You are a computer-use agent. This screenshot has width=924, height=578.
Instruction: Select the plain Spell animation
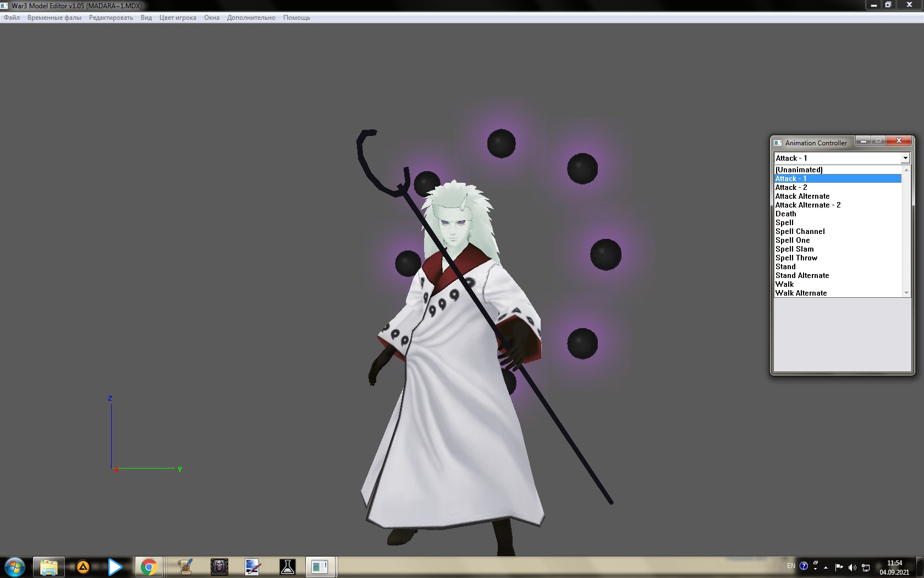(838, 222)
